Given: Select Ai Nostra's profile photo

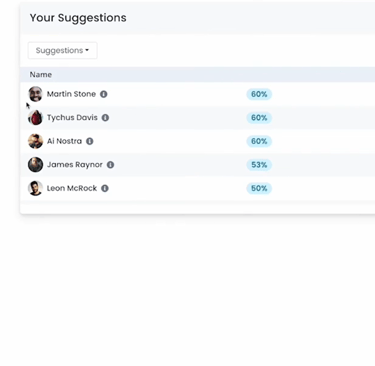Looking at the screenshot, I should pyautogui.click(x=35, y=141).
